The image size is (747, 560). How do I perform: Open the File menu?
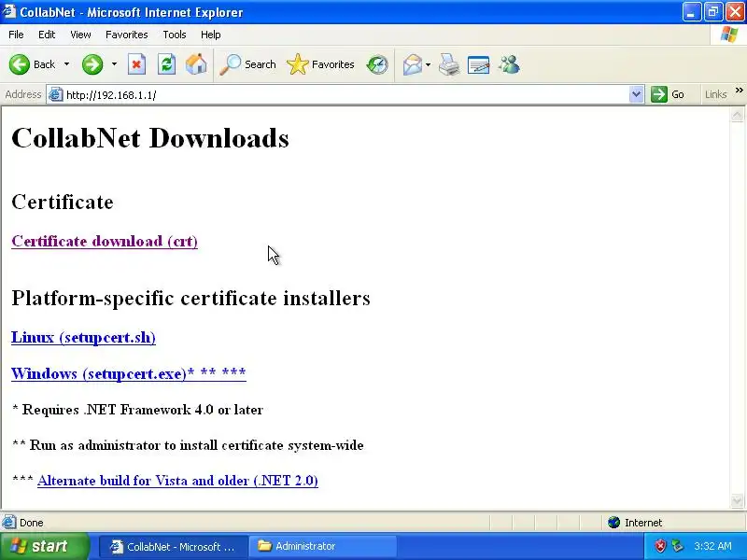16,35
